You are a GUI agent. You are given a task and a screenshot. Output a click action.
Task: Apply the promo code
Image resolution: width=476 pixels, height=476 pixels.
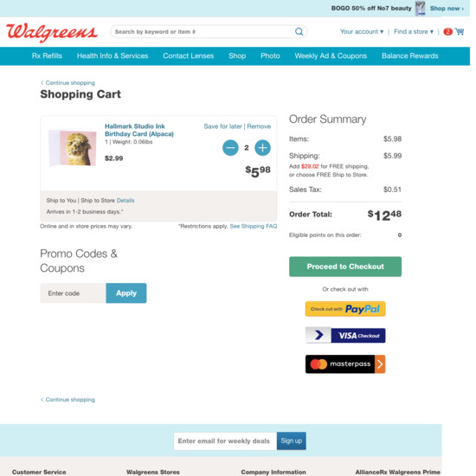126,293
